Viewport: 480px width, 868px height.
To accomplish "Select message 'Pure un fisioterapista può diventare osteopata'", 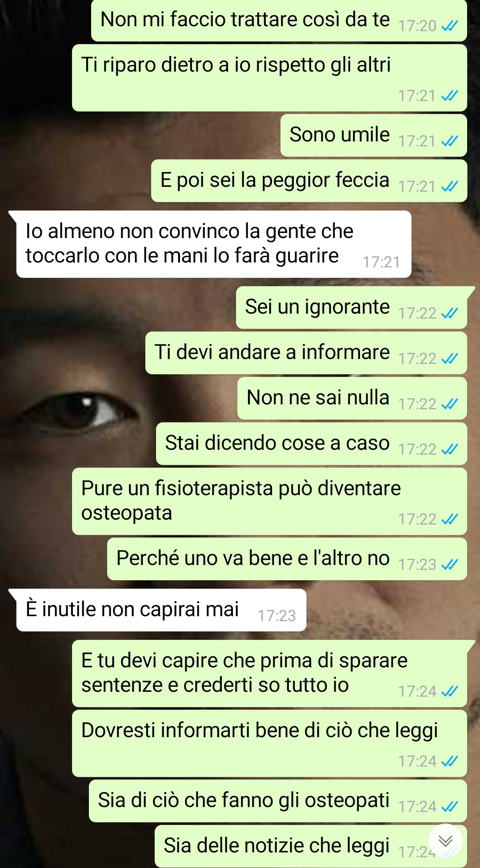I will (269, 501).
